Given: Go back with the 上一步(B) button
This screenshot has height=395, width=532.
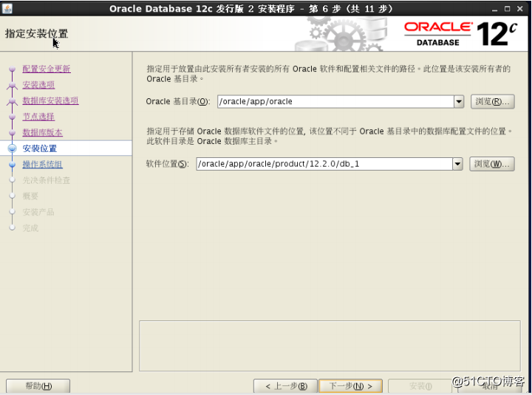Looking at the screenshot, I should pyautogui.click(x=285, y=386).
